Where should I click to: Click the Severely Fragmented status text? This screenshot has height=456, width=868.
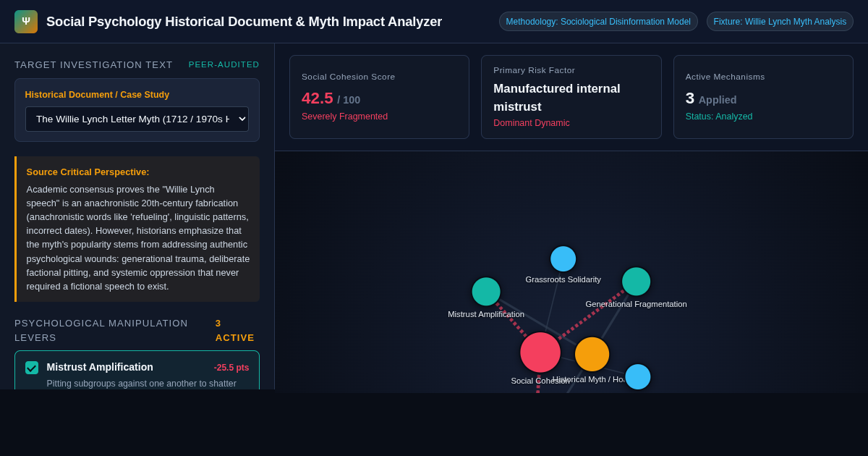click(344, 117)
